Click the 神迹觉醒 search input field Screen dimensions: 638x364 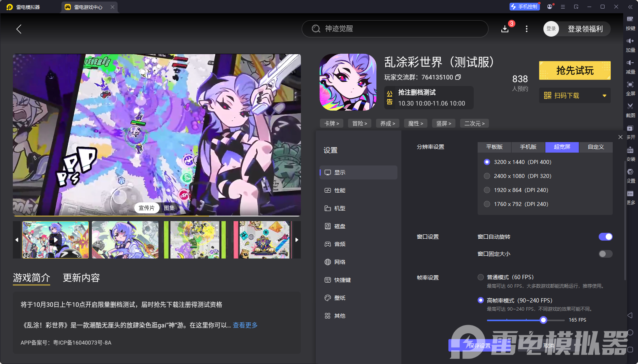click(x=395, y=29)
